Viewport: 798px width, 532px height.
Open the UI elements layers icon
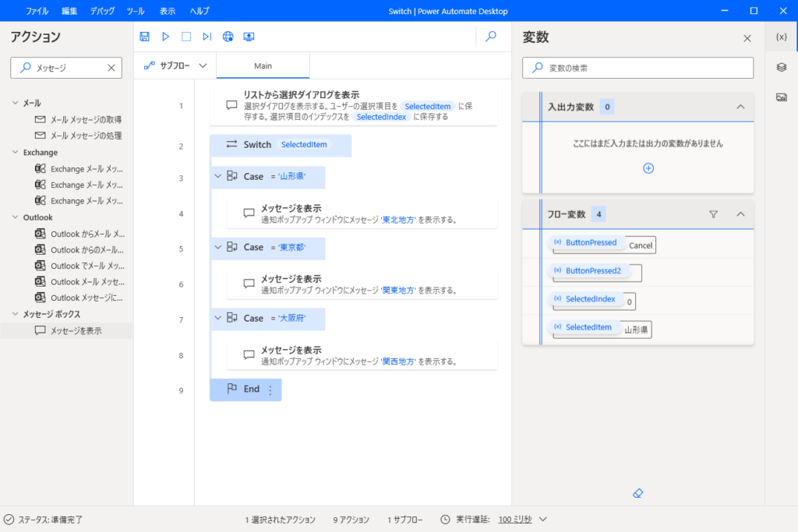click(781, 67)
